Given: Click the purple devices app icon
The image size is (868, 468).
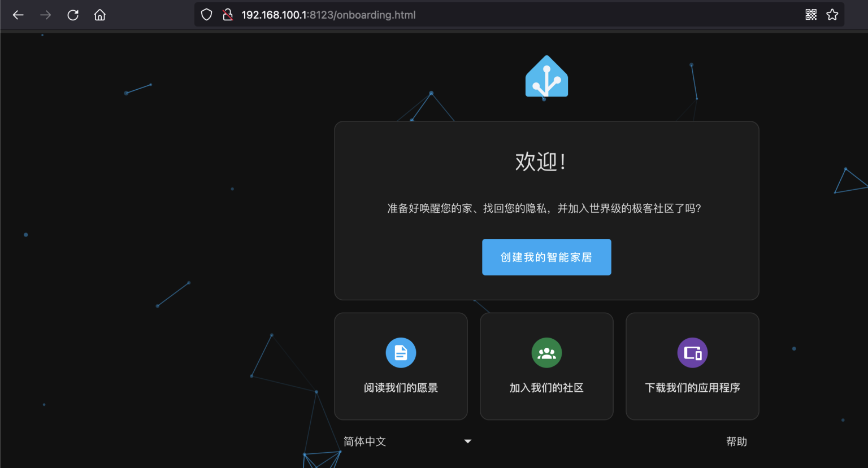Looking at the screenshot, I should click(692, 353).
